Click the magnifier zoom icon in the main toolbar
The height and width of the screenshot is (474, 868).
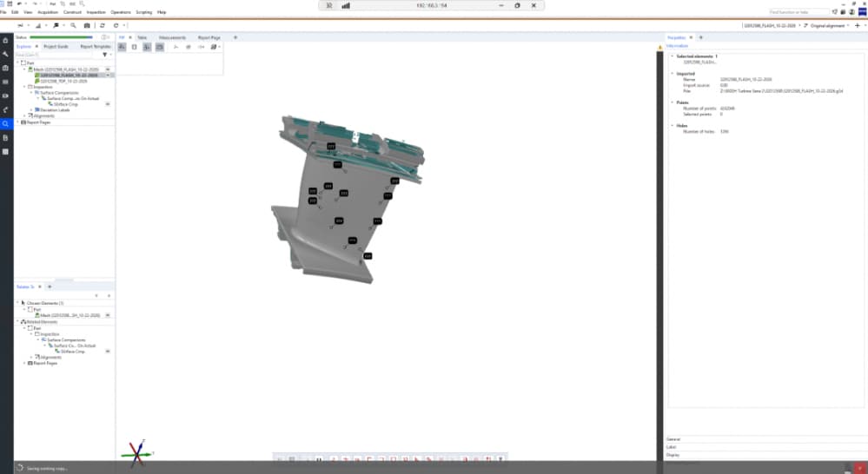(x=73, y=25)
